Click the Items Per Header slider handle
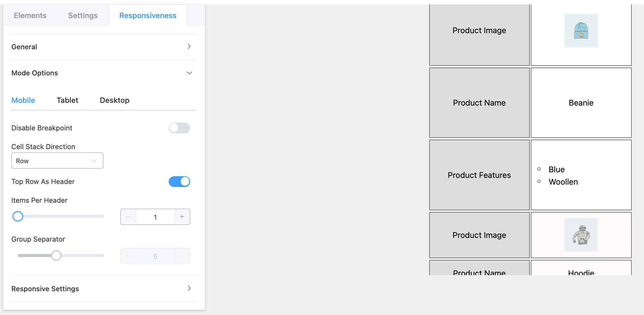Screen dimensions: 644x315 point(18,216)
